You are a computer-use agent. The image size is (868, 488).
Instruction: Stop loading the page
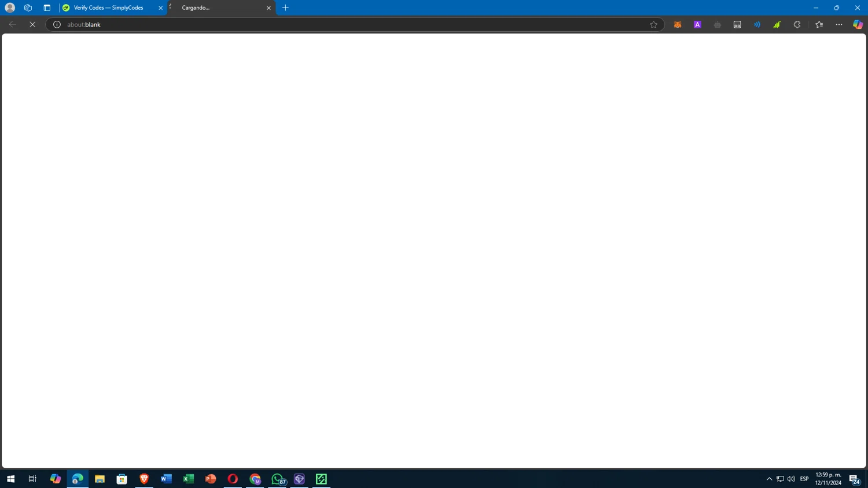point(32,25)
